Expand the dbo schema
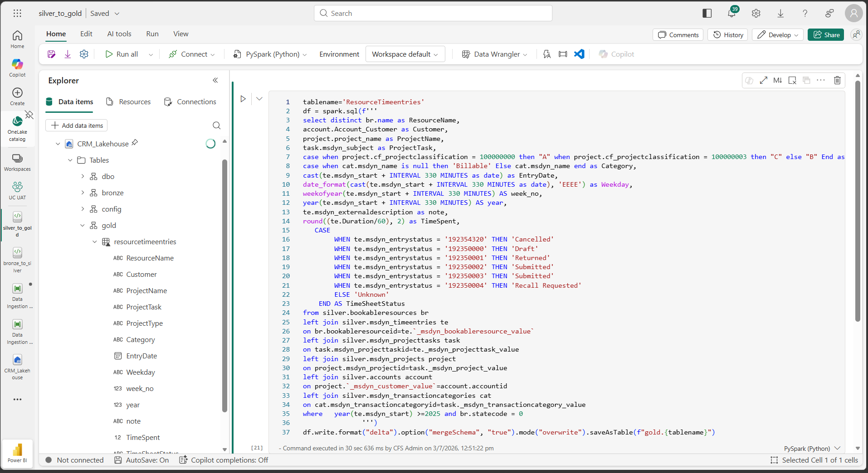Screen dimensions: 868x473 83,176
